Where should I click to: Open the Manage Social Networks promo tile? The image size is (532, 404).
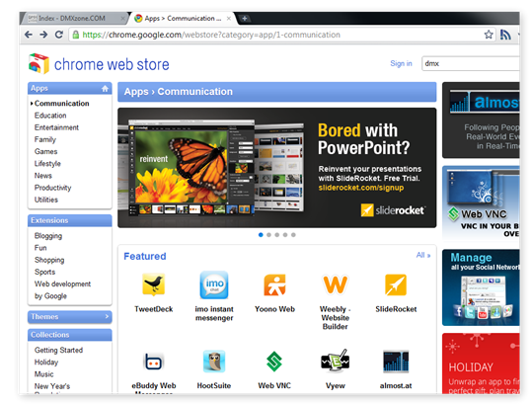[x=481, y=287]
